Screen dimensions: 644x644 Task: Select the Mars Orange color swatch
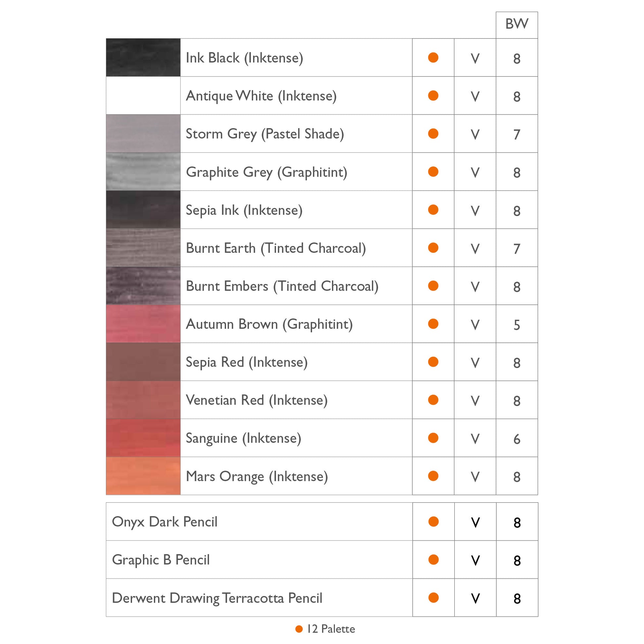(143, 476)
